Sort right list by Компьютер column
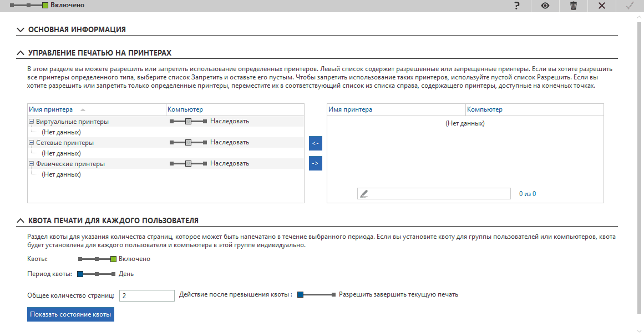This screenshot has width=644, height=336. pos(534,109)
